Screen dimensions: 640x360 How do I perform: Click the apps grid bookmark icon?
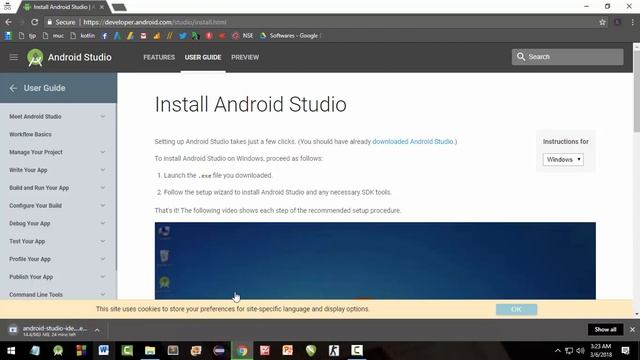point(8,36)
